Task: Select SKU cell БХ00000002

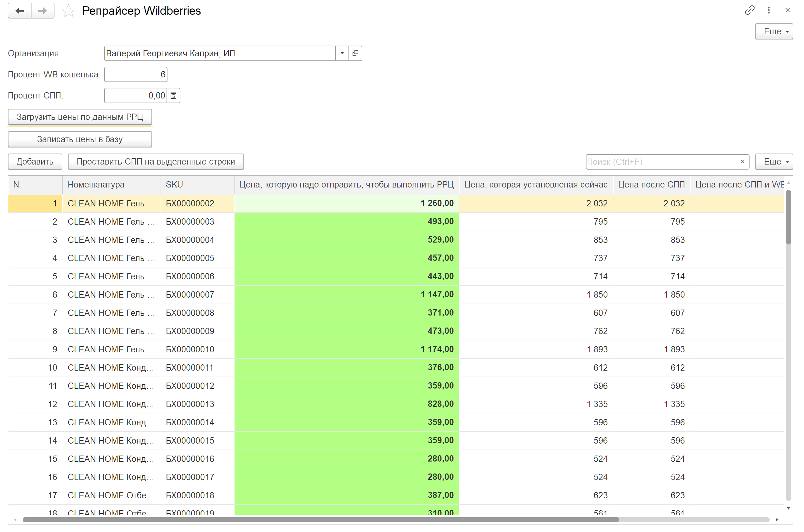Action: [x=198, y=203]
